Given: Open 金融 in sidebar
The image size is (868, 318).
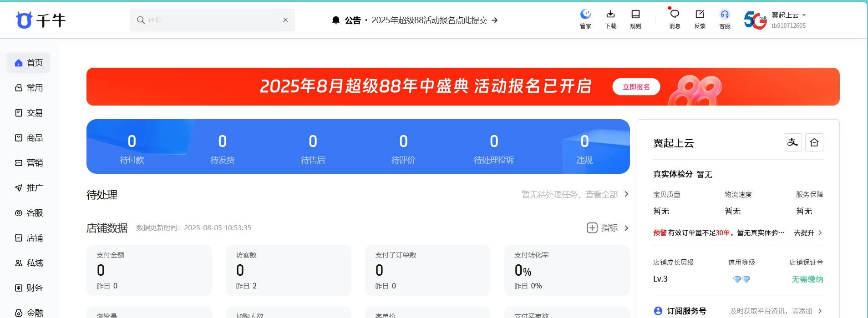Looking at the screenshot, I should [x=28, y=313].
